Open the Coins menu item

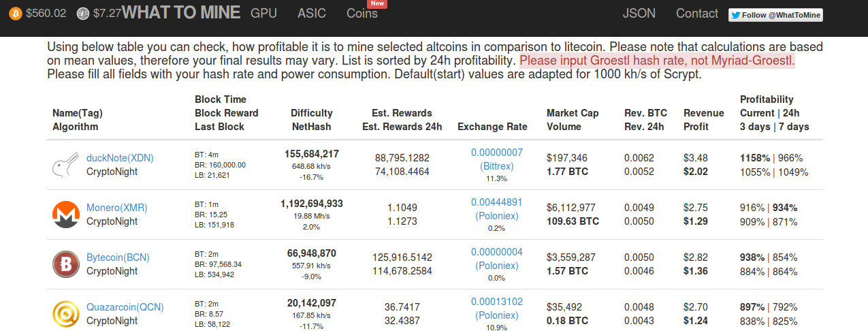pyautogui.click(x=362, y=14)
